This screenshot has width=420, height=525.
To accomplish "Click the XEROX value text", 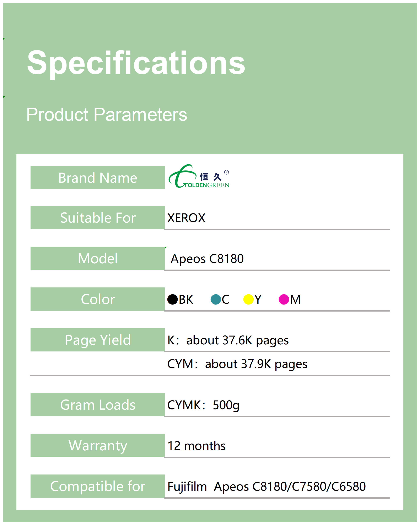I will point(186,218).
